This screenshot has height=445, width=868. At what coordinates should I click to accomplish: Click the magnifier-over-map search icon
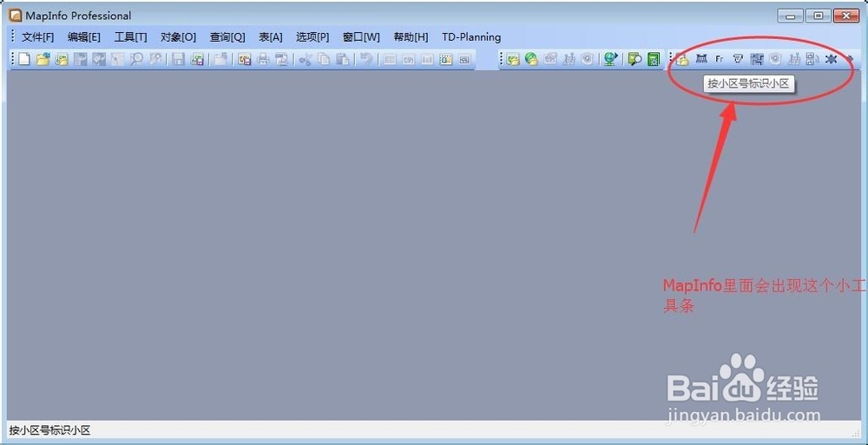point(635,59)
